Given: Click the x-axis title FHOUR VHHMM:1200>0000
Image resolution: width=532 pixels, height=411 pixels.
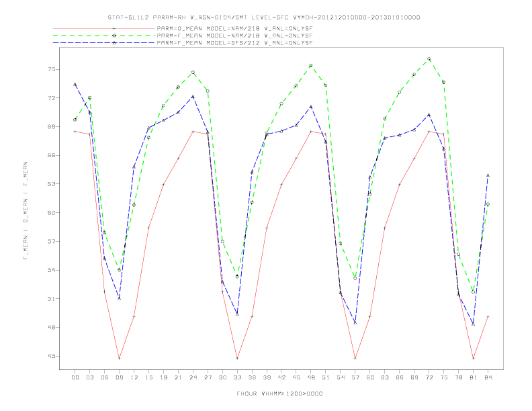Looking at the screenshot, I should (x=279, y=394).
